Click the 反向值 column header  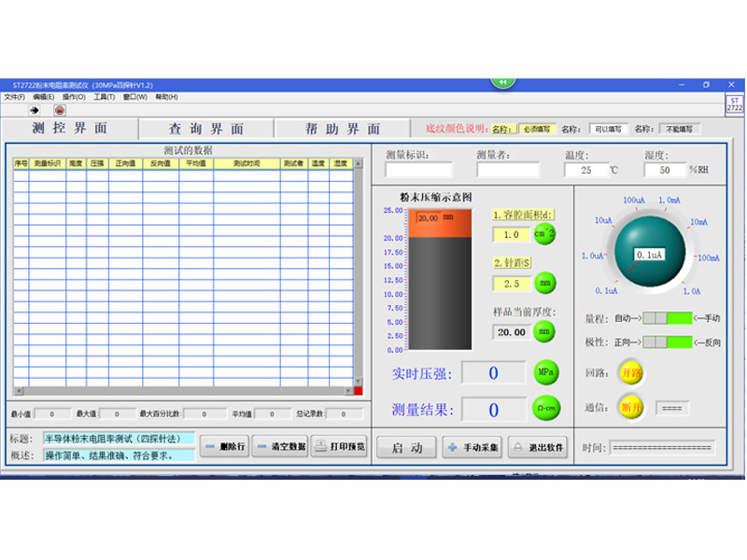point(161,164)
